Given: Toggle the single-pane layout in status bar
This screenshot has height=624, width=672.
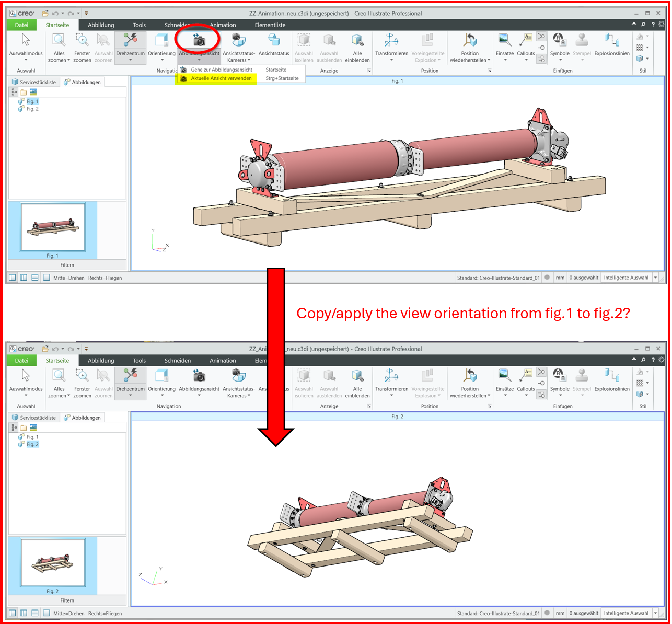Looking at the screenshot, I should tap(47, 277).
